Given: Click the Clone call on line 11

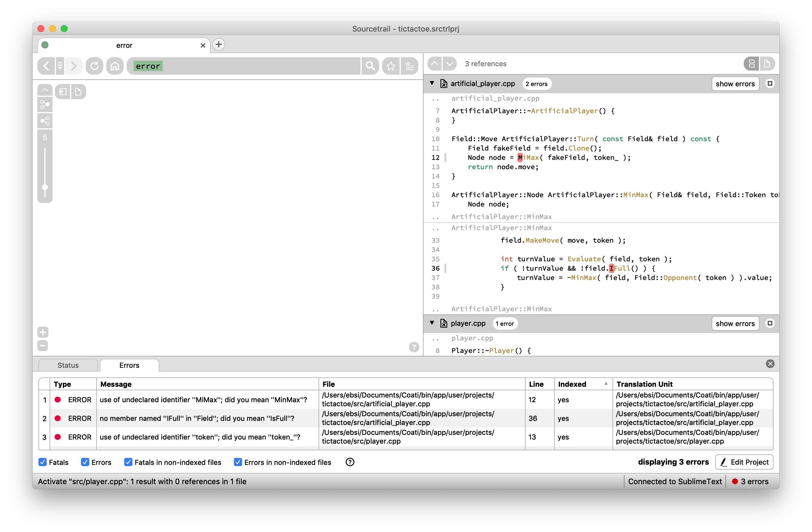Looking at the screenshot, I should (x=579, y=148).
